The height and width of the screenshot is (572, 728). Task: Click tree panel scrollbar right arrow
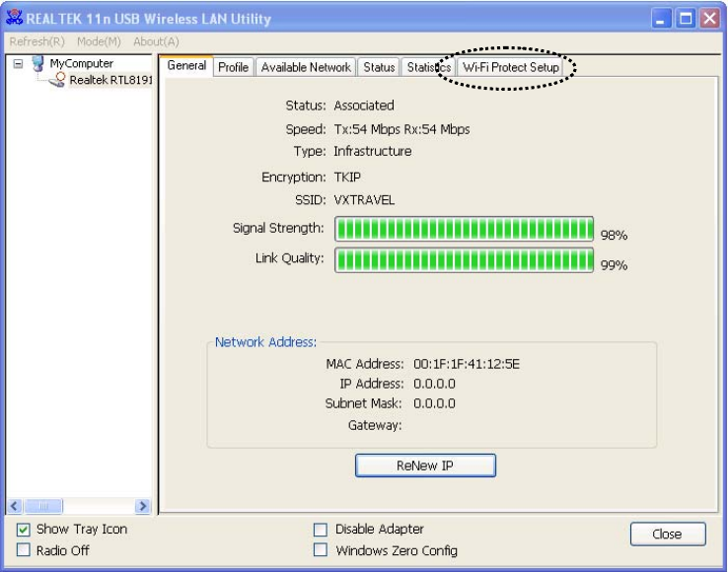pos(142,506)
